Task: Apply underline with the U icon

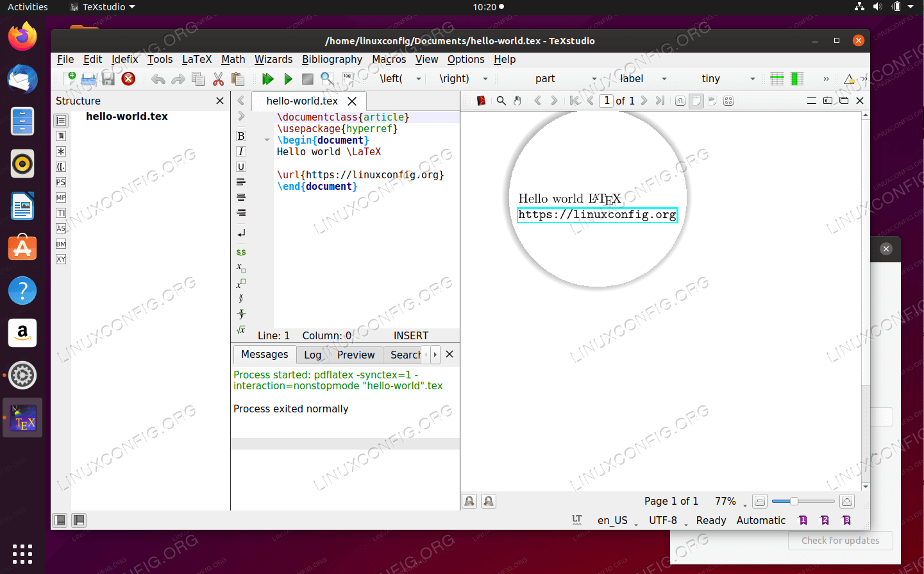Action: 241,167
